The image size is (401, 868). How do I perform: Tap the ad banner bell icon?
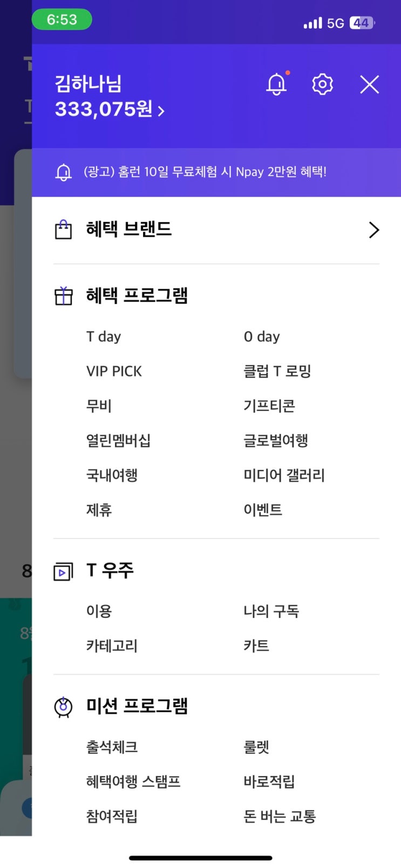pos(64,172)
